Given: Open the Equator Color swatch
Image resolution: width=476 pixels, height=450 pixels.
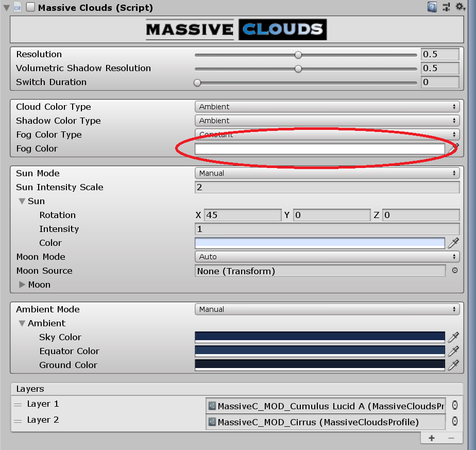Looking at the screenshot, I should tap(320, 351).
